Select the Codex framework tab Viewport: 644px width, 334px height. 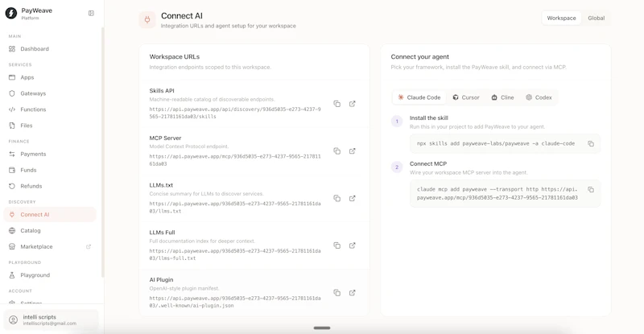539,97
